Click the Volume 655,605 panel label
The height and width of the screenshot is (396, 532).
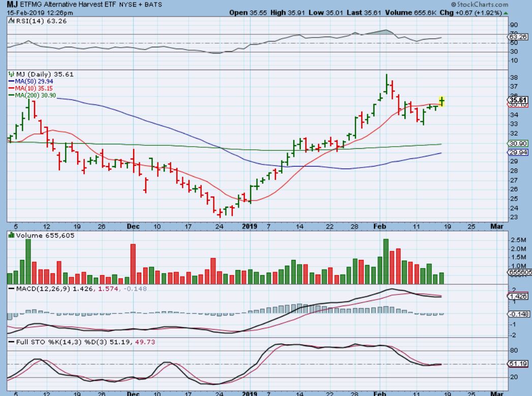pyautogui.click(x=45, y=236)
